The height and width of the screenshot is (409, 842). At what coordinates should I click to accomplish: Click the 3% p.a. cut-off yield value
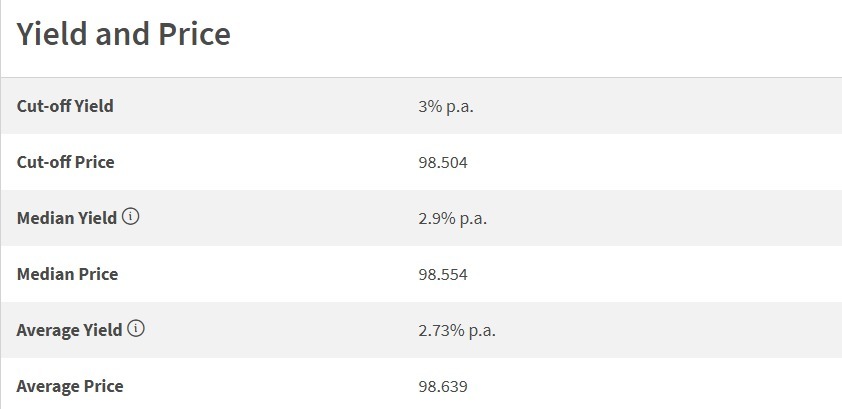click(x=446, y=107)
